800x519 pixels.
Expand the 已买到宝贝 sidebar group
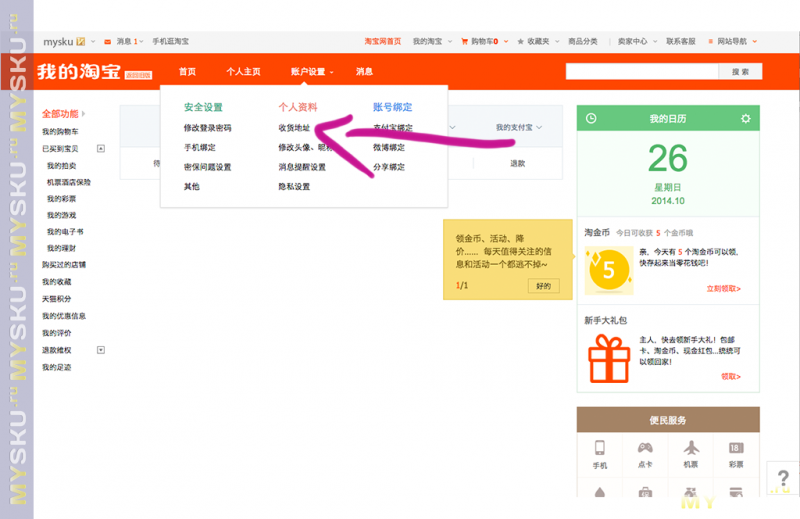click(101, 149)
